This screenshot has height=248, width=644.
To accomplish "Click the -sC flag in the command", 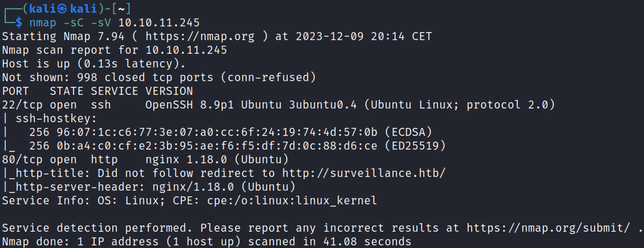I will (74, 23).
